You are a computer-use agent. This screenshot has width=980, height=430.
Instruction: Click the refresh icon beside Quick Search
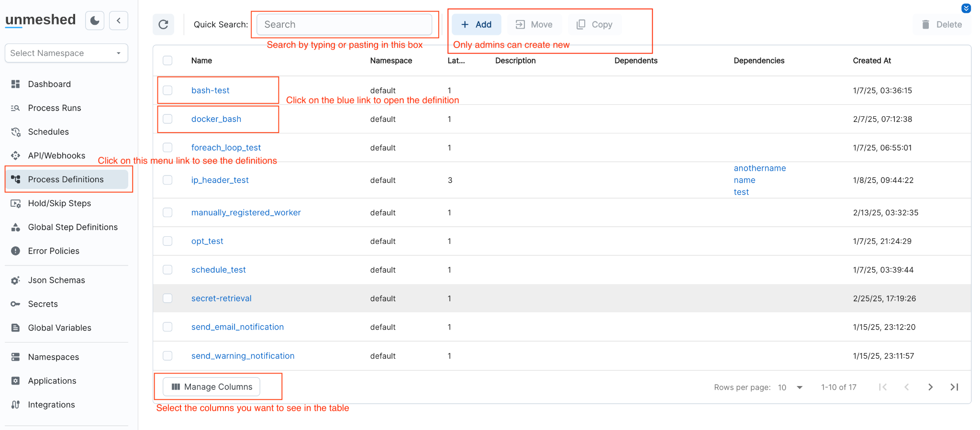click(x=163, y=24)
